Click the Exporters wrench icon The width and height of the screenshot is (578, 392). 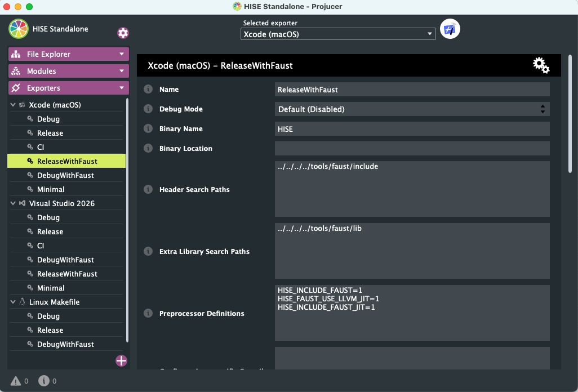click(16, 88)
